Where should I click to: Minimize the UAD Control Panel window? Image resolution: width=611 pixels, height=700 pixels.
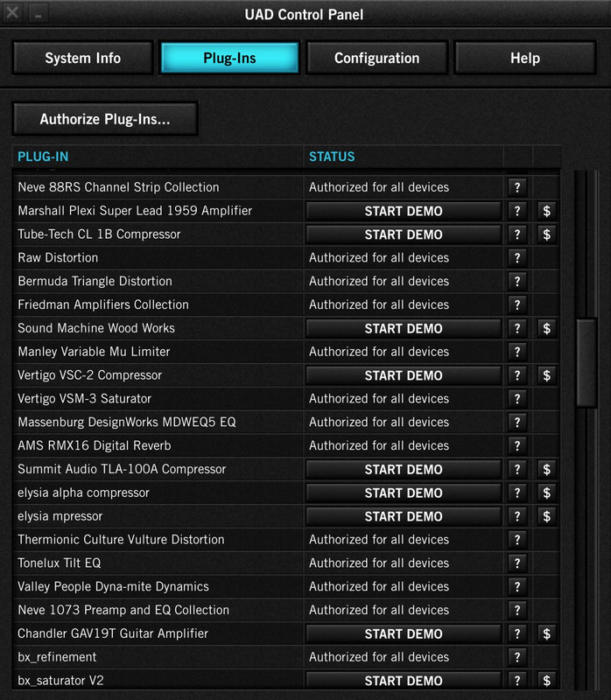tap(39, 13)
